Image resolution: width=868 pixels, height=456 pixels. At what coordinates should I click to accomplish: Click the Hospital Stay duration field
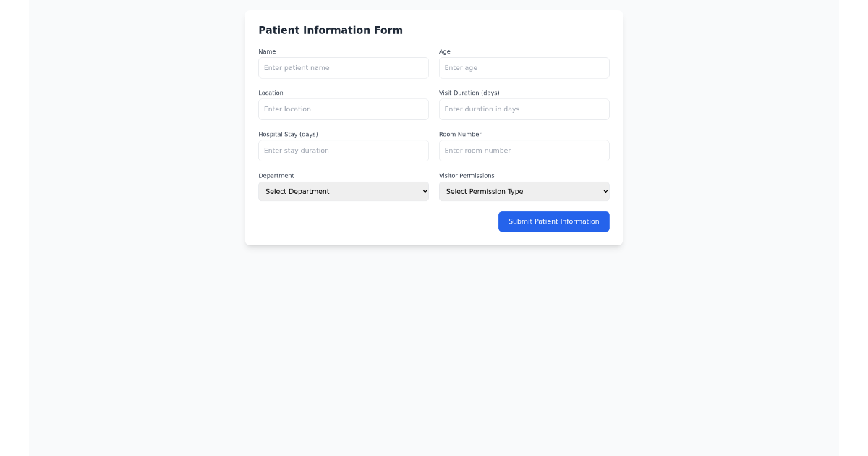point(344,150)
